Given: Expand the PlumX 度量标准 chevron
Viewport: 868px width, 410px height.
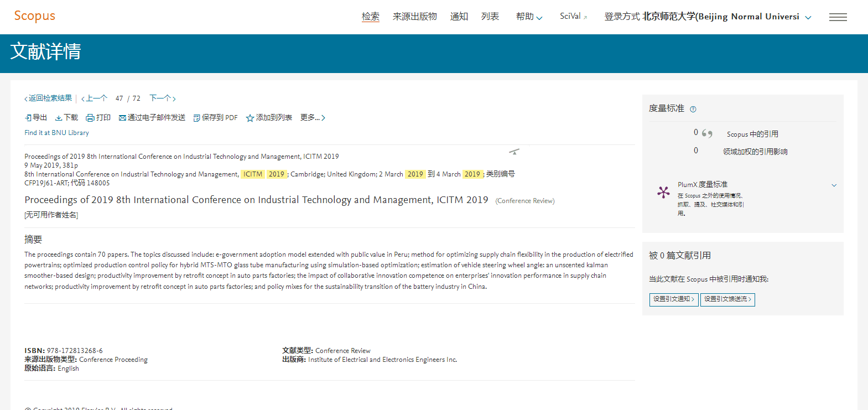Looking at the screenshot, I should point(834,185).
